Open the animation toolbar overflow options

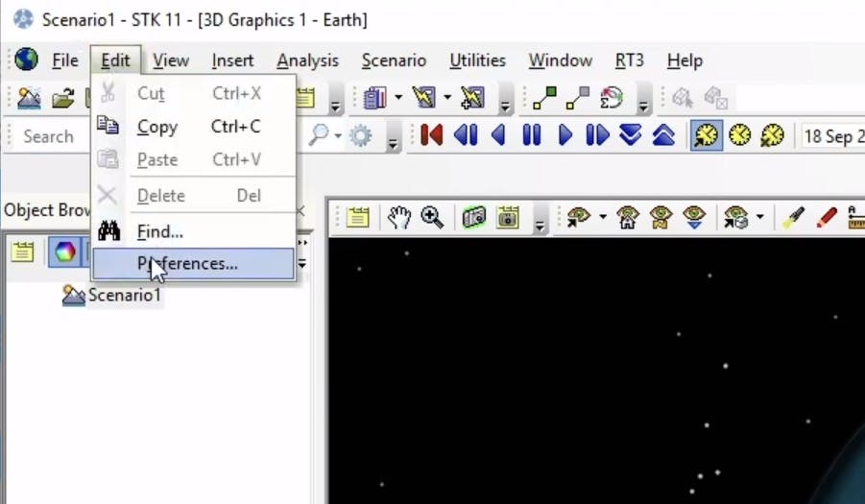point(393,138)
